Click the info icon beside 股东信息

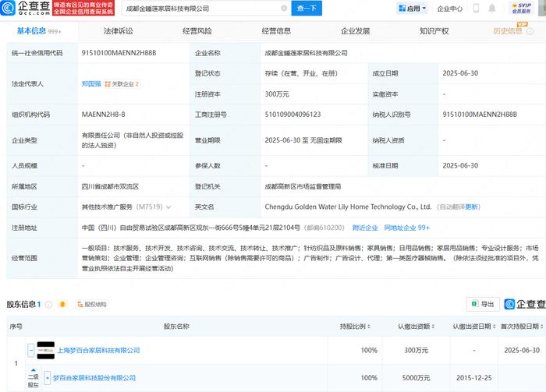(48, 305)
